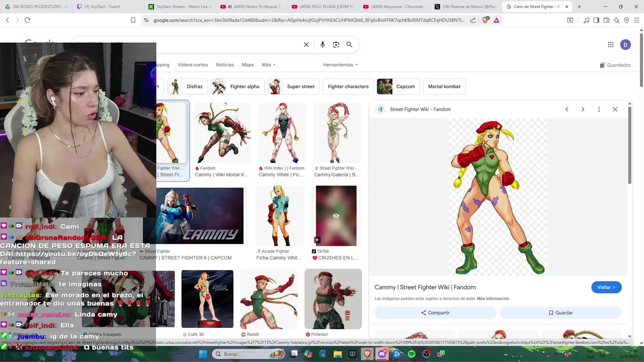Open the Google account avatar D
The height and width of the screenshot is (362, 644).
[x=625, y=45]
